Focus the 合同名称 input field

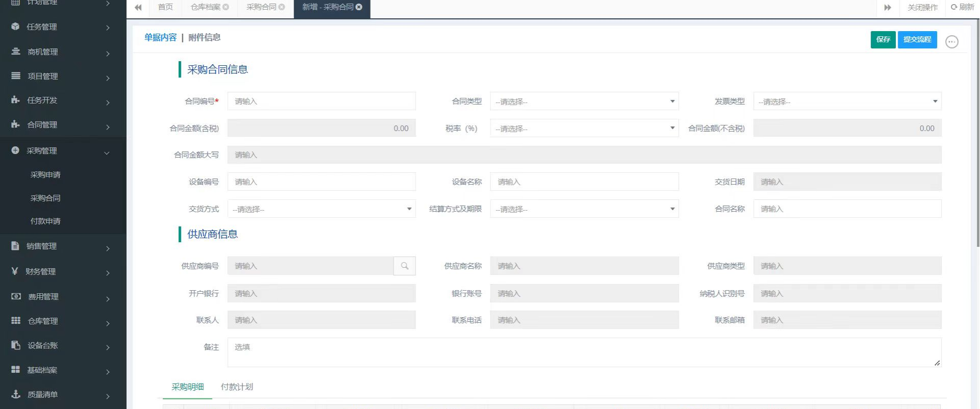coord(847,209)
